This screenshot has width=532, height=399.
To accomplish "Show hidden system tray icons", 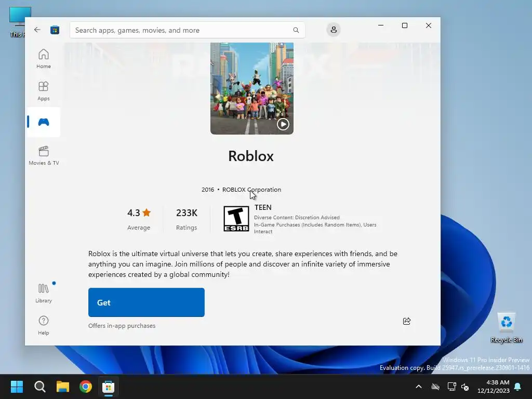I will pyautogui.click(x=419, y=387).
